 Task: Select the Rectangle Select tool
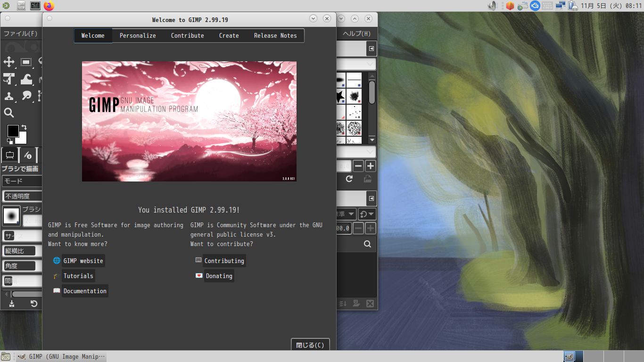26,62
